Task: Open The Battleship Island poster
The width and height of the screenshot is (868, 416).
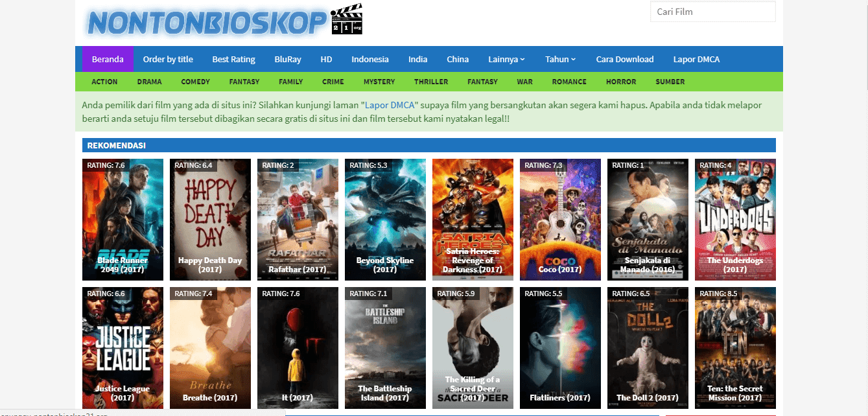Action: tap(385, 348)
